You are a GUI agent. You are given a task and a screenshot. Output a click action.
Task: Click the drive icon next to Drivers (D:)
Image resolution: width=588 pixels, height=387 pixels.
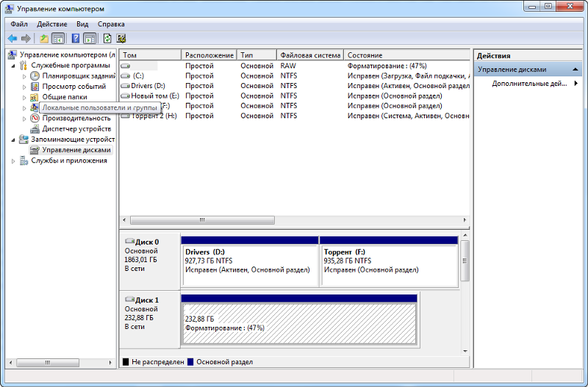[x=125, y=86]
